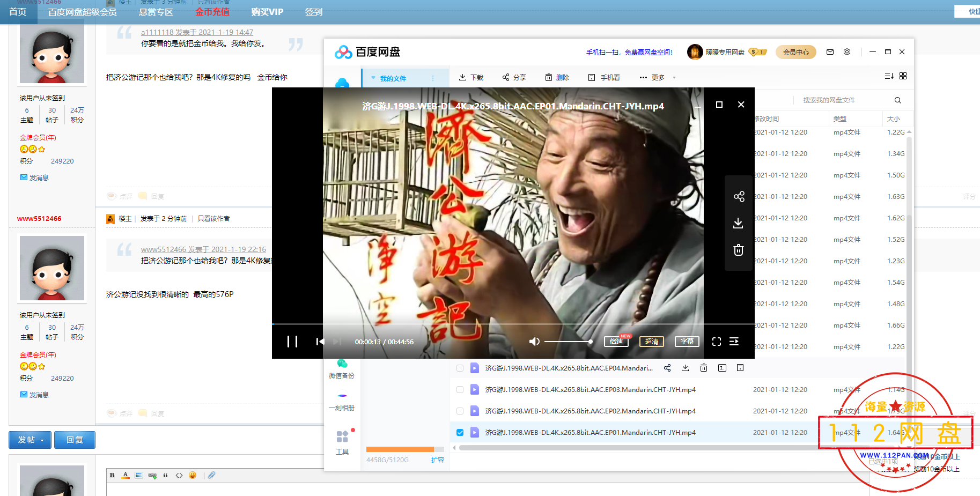Check the EP03 file checkbox
The height and width of the screenshot is (496, 980).
click(x=460, y=390)
